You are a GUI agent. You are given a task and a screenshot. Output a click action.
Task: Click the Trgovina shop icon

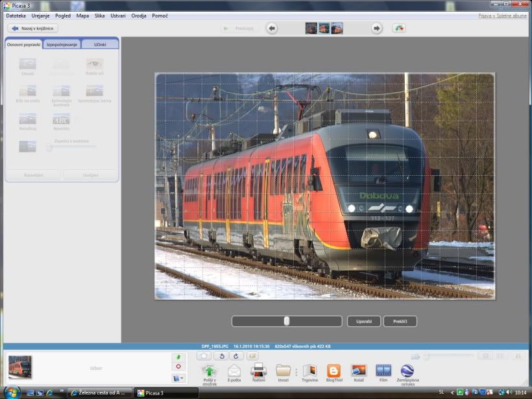click(309, 370)
